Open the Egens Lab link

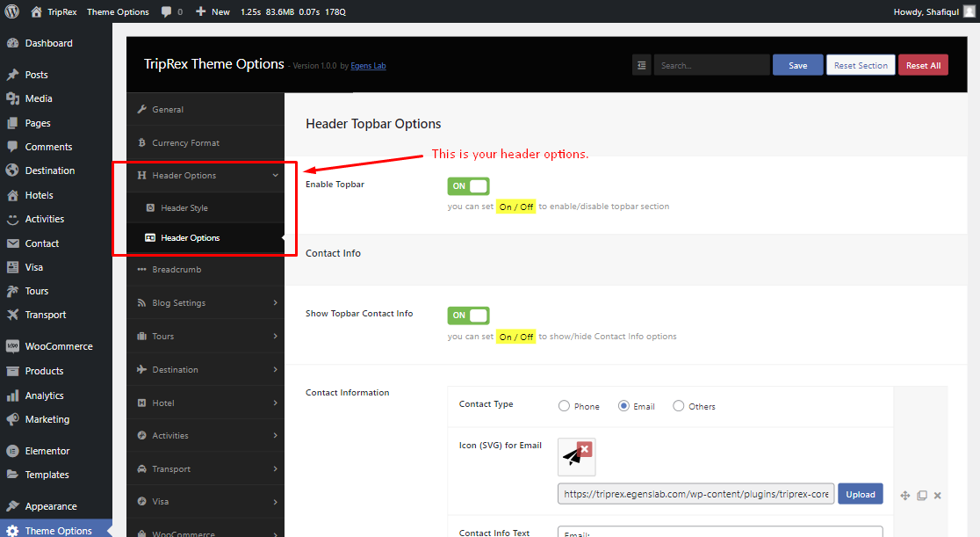coord(368,66)
